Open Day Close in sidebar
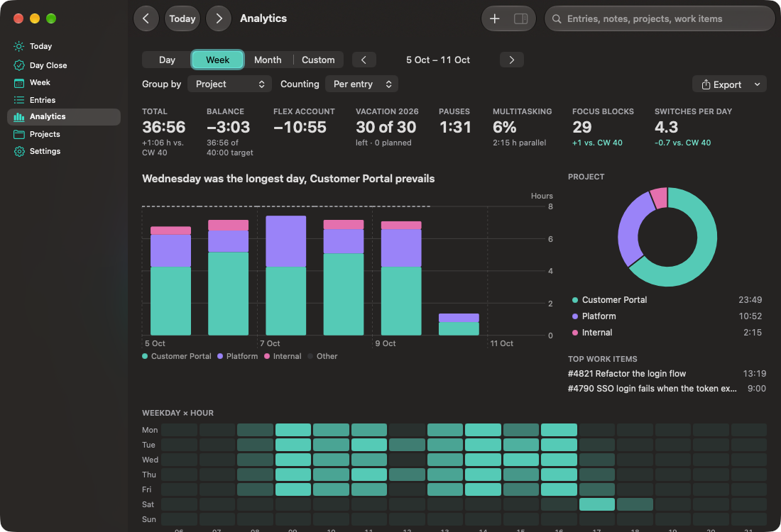The image size is (781, 532). pos(64,65)
